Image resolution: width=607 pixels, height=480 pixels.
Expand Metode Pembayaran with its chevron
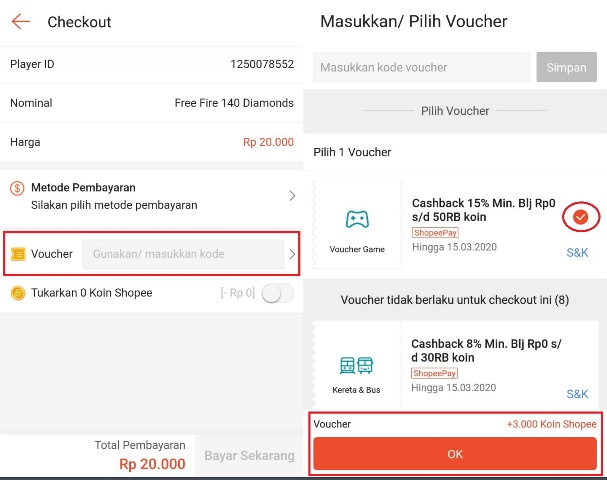(292, 196)
